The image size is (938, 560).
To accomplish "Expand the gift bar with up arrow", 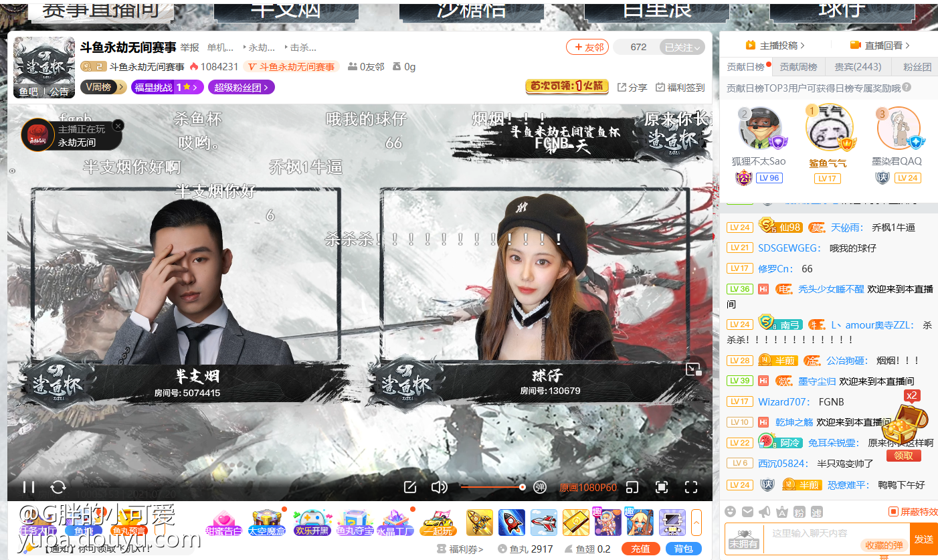I will pyautogui.click(x=696, y=522).
